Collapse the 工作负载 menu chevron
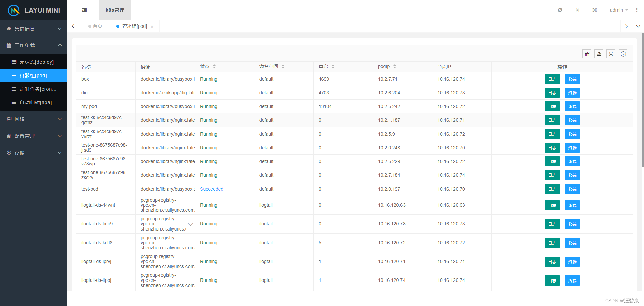This screenshot has width=644, height=306. [60, 45]
